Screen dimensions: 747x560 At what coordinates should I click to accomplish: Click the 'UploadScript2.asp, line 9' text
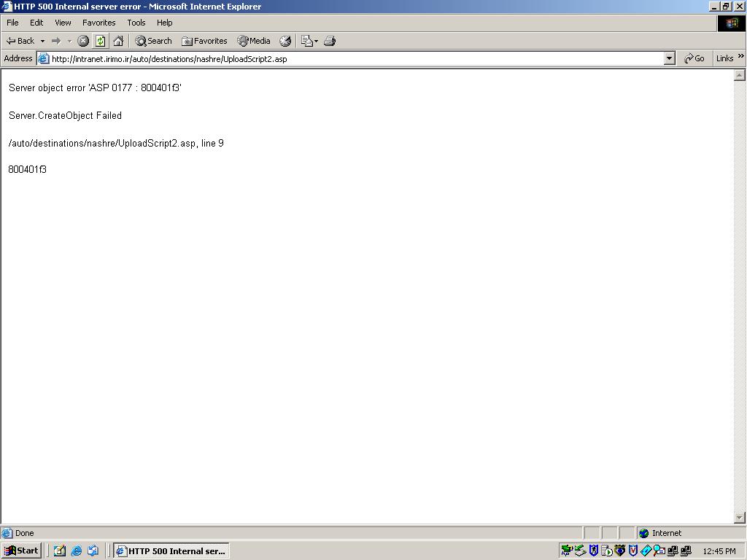[x=171, y=144]
